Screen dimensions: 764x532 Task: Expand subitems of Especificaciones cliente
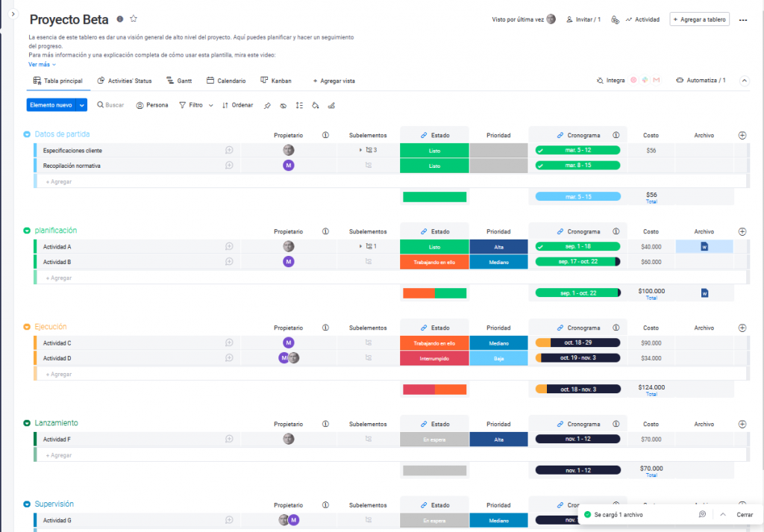point(360,150)
